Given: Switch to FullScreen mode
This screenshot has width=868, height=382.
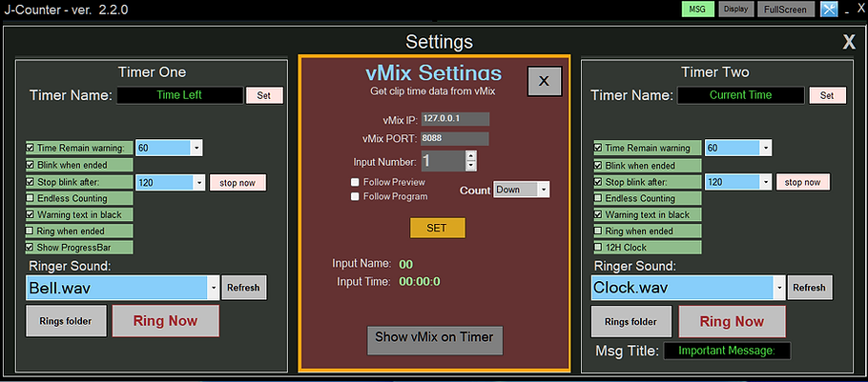Looking at the screenshot, I should click(x=786, y=9).
